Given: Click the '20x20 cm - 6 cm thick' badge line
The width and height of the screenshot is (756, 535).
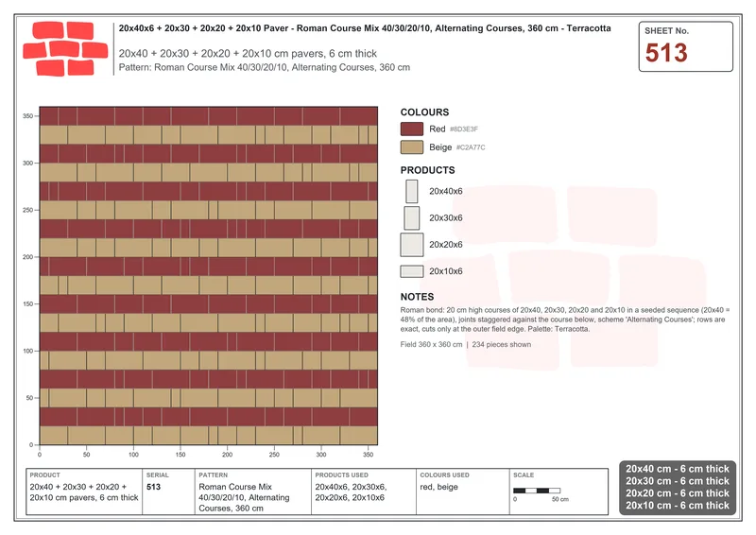Looking at the screenshot, I should (678, 493).
